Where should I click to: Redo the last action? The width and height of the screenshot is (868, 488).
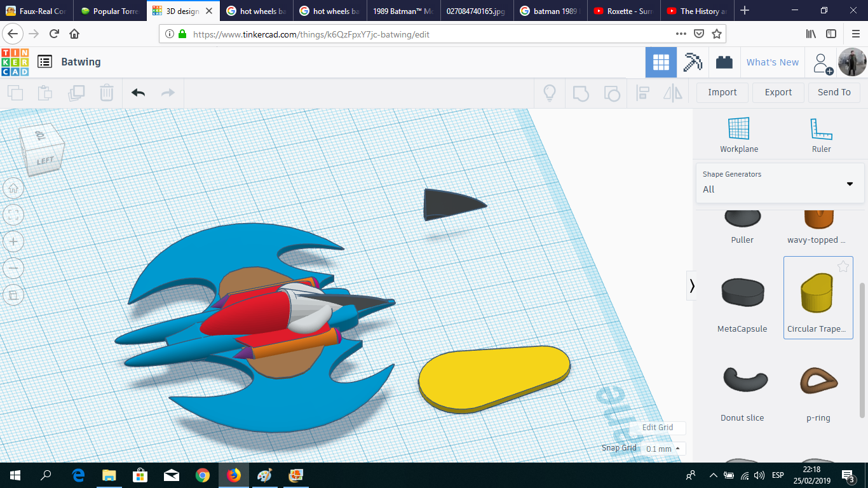pyautogui.click(x=168, y=93)
